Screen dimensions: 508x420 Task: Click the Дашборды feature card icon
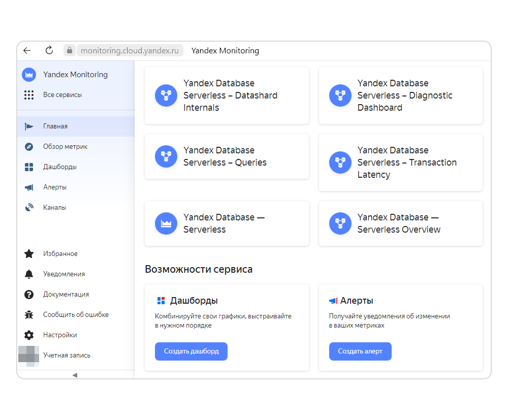pos(161,301)
